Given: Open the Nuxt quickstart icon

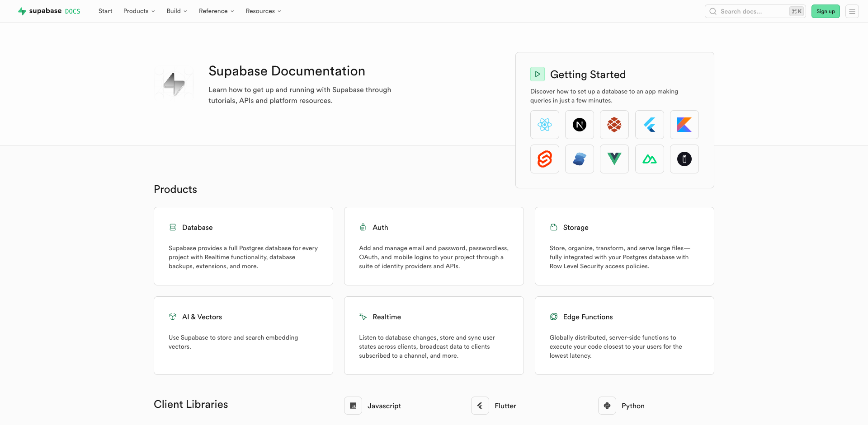Looking at the screenshot, I should pyautogui.click(x=649, y=159).
